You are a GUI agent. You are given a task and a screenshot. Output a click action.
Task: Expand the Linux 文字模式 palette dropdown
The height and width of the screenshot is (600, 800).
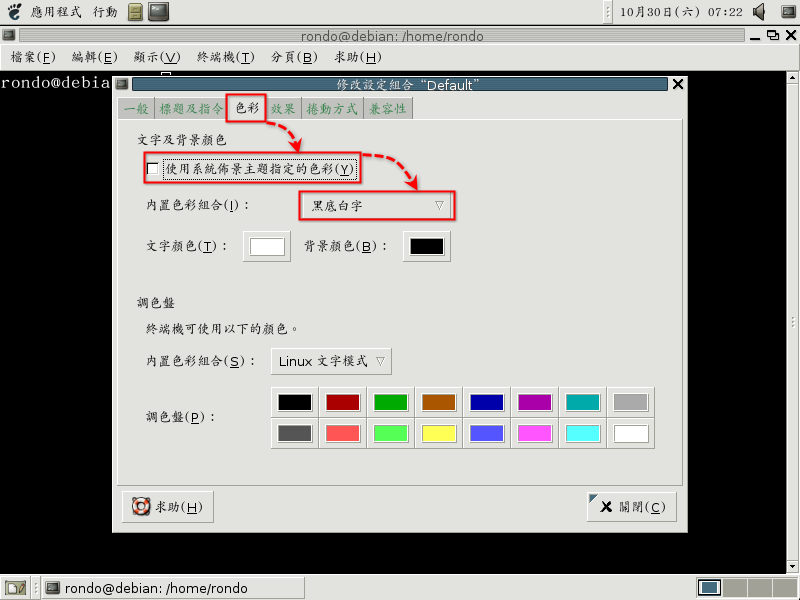point(331,361)
